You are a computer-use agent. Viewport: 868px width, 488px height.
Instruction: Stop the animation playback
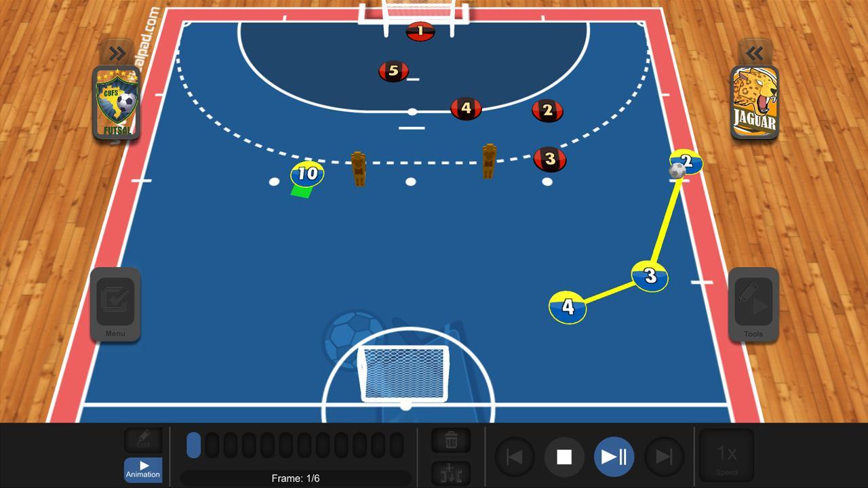pos(564,457)
